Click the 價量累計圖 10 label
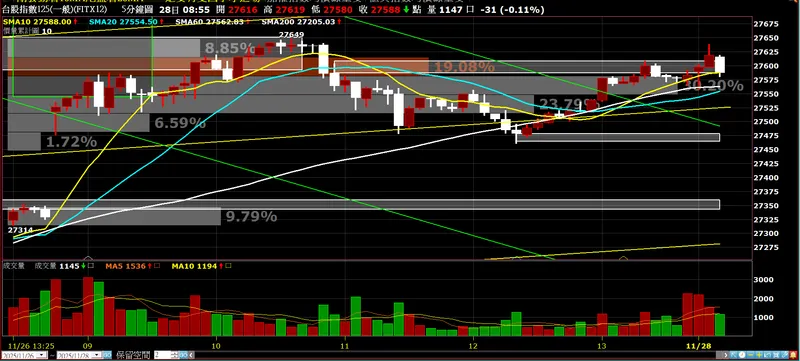The height and width of the screenshot is (361, 800). coord(27,31)
